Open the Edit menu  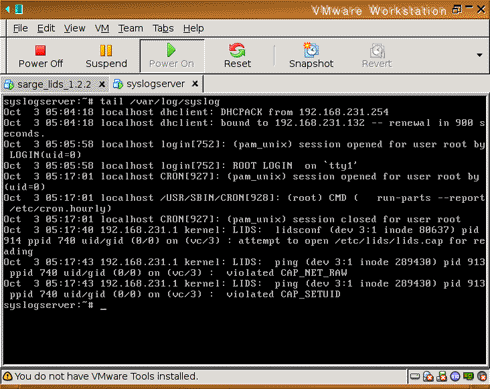click(x=46, y=28)
